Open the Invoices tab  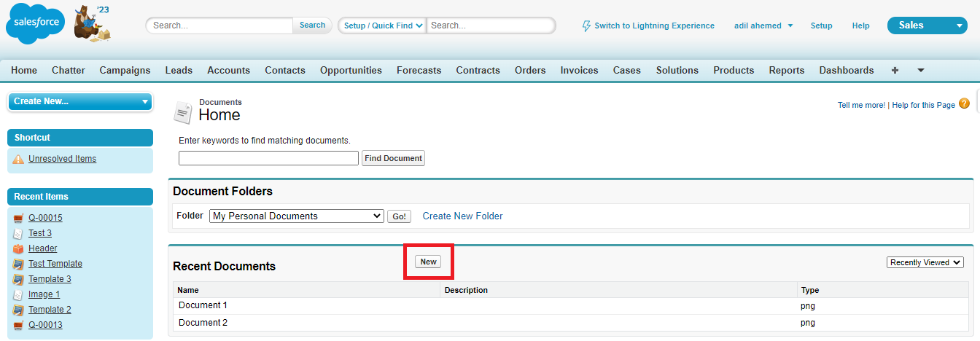tap(580, 71)
